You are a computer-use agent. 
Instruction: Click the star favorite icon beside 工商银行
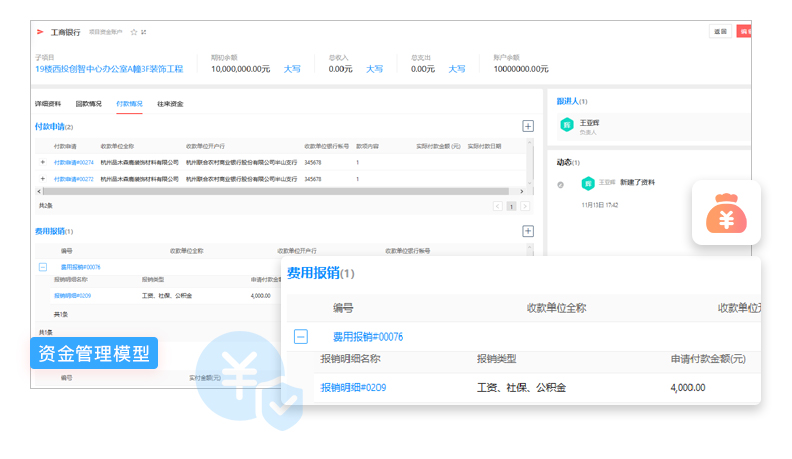134,32
